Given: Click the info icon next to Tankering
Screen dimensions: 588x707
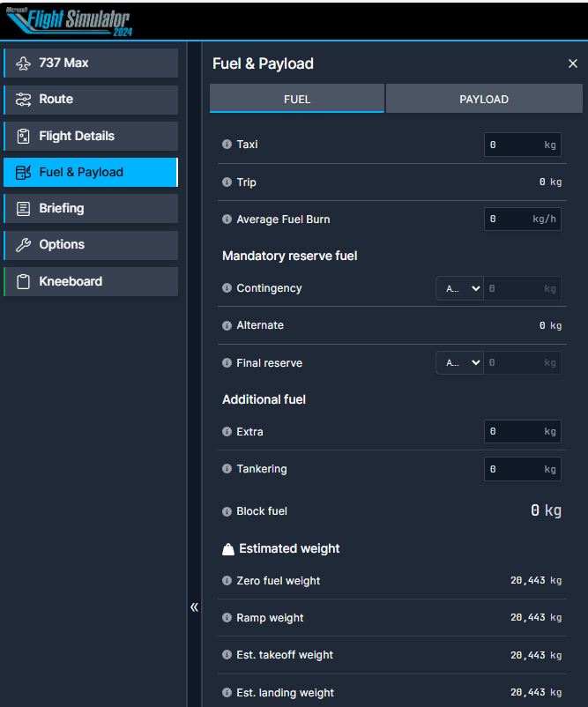Looking at the screenshot, I should [227, 469].
